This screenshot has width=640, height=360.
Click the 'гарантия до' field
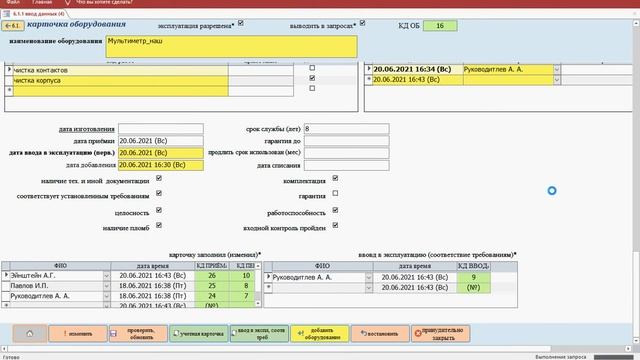point(347,141)
